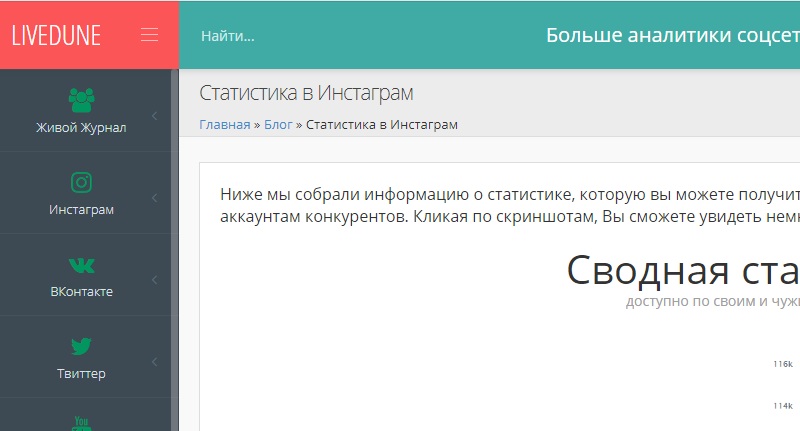Open the Твиттер menu label
This screenshot has height=431, width=800.
coord(82,374)
